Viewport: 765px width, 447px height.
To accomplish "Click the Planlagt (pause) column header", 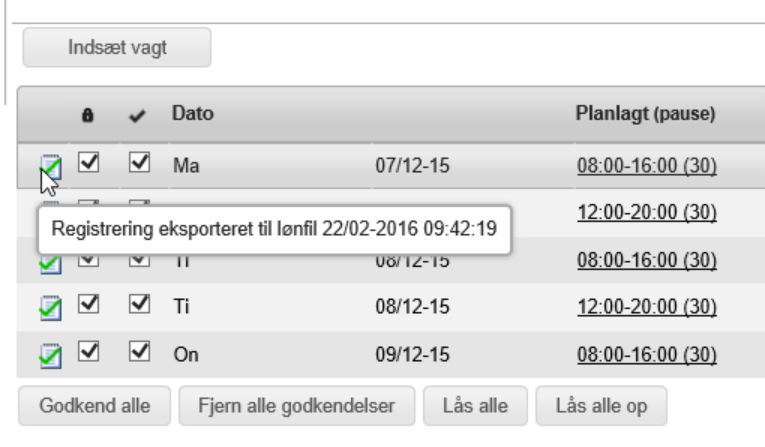I will tap(645, 117).
